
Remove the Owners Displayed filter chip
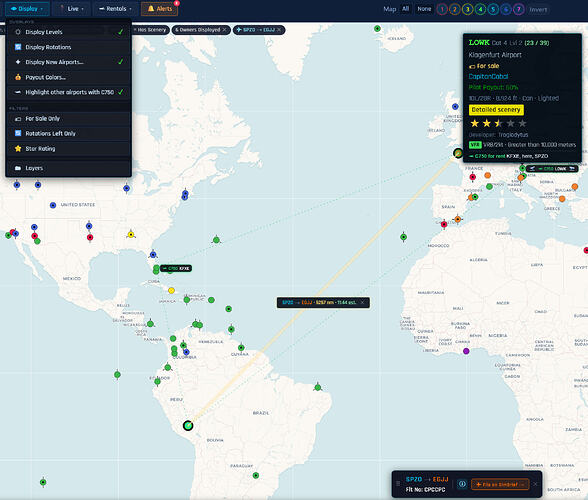pyautogui.click(x=224, y=30)
